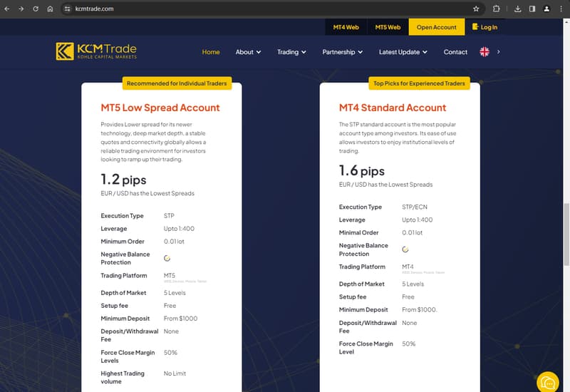The height and width of the screenshot is (392, 570).
Task: Click the address bar URL kcmtrade.com
Action: coord(94,9)
